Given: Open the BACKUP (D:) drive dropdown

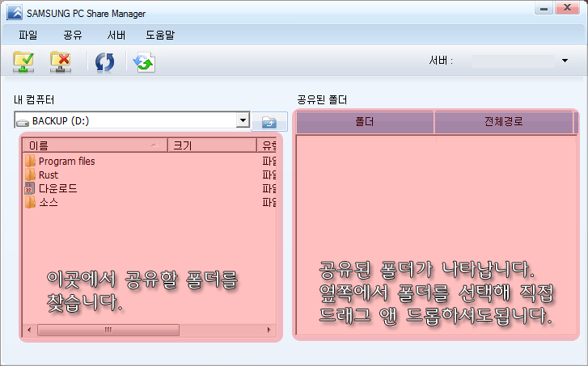Looking at the screenshot, I should 243,120.
